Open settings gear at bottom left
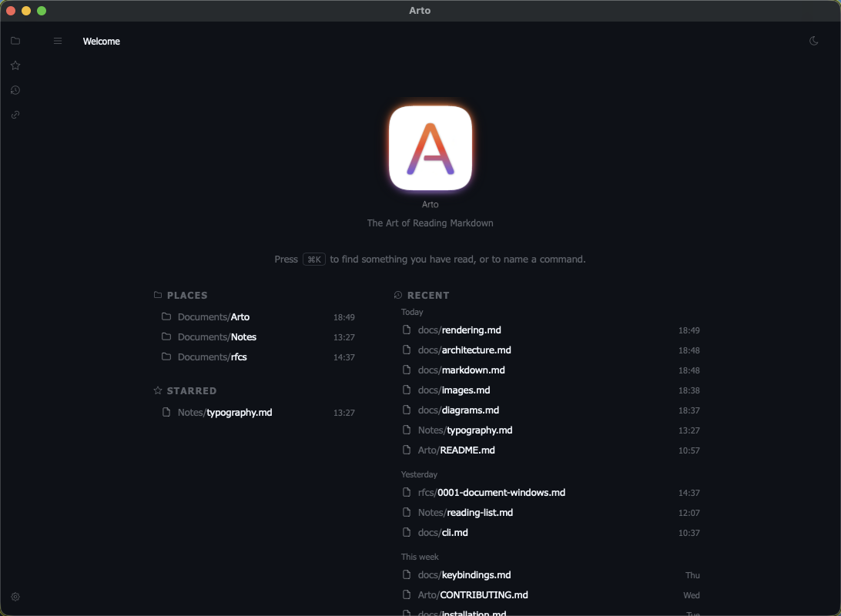This screenshot has height=616, width=841. [15, 597]
